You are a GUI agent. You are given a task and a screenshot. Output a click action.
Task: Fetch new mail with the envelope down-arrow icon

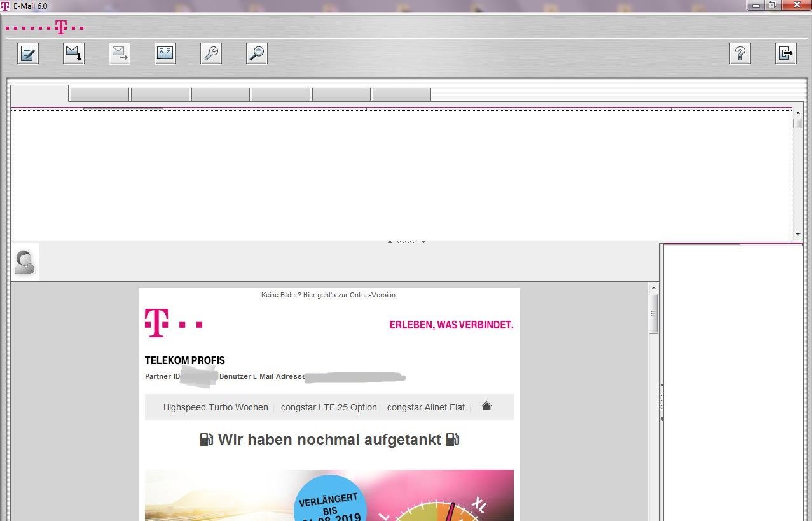74,53
